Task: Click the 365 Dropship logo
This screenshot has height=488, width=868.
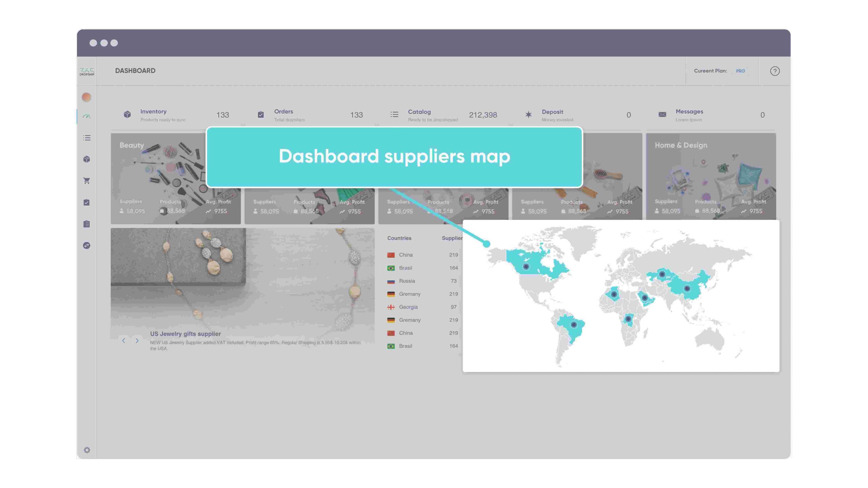Action: pos(87,71)
